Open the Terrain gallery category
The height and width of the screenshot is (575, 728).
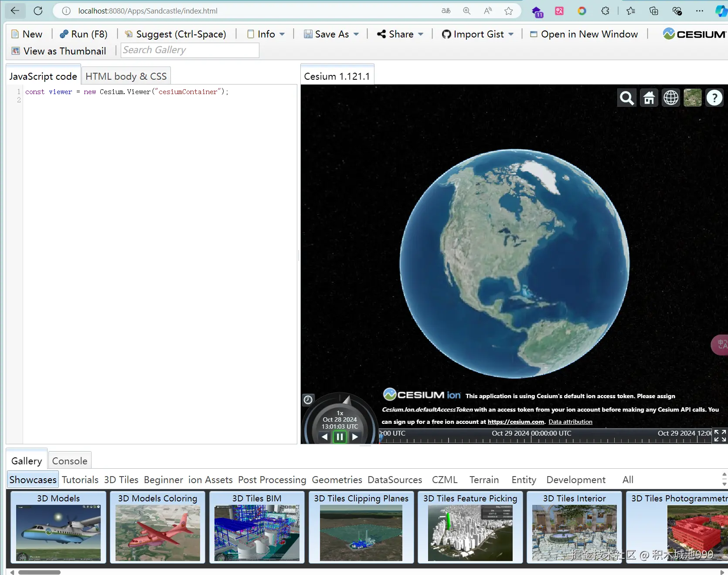(484, 480)
